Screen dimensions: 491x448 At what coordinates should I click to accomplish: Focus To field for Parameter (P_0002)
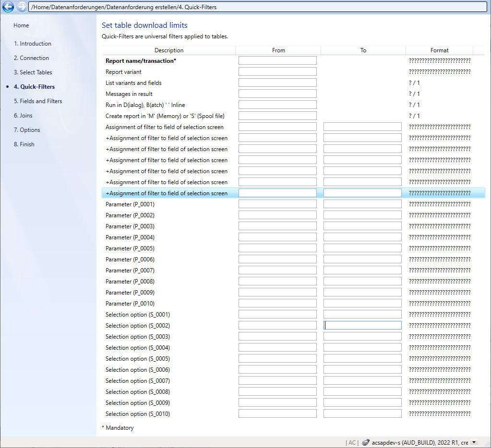pyautogui.click(x=362, y=215)
